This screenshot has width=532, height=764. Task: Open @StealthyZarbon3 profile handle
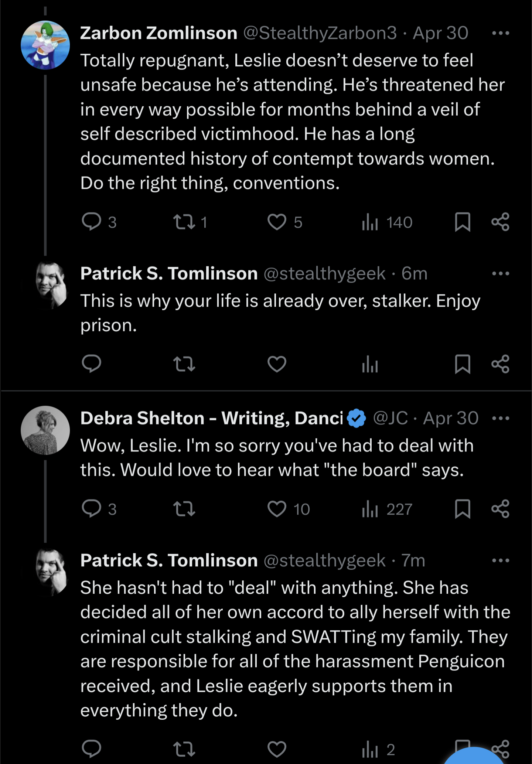click(x=320, y=33)
